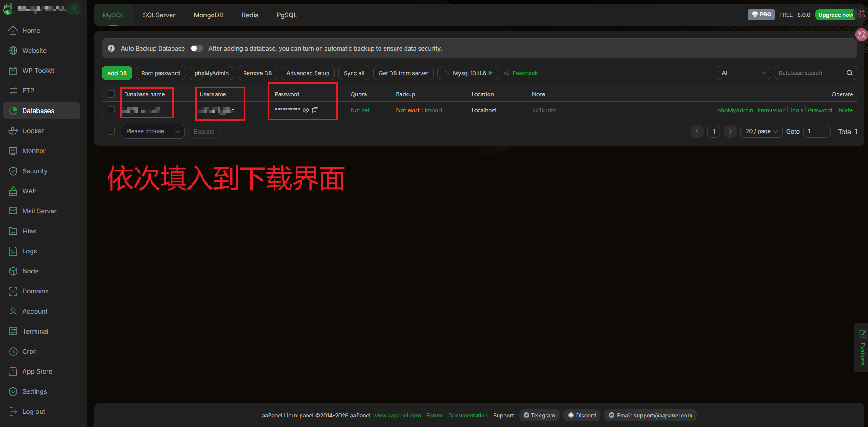Image resolution: width=868 pixels, height=427 pixels.
Task: Click the search magnifier icon
Action: 849,73
